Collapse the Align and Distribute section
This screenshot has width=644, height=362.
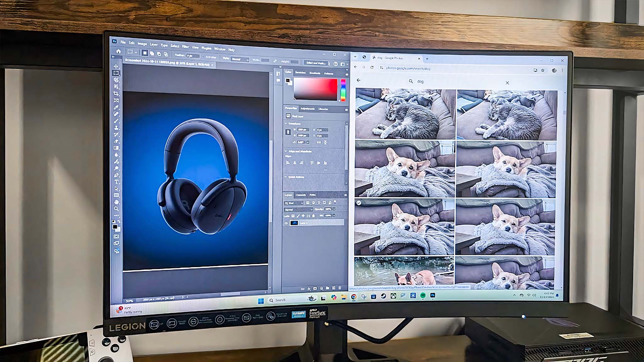(286, 151)
